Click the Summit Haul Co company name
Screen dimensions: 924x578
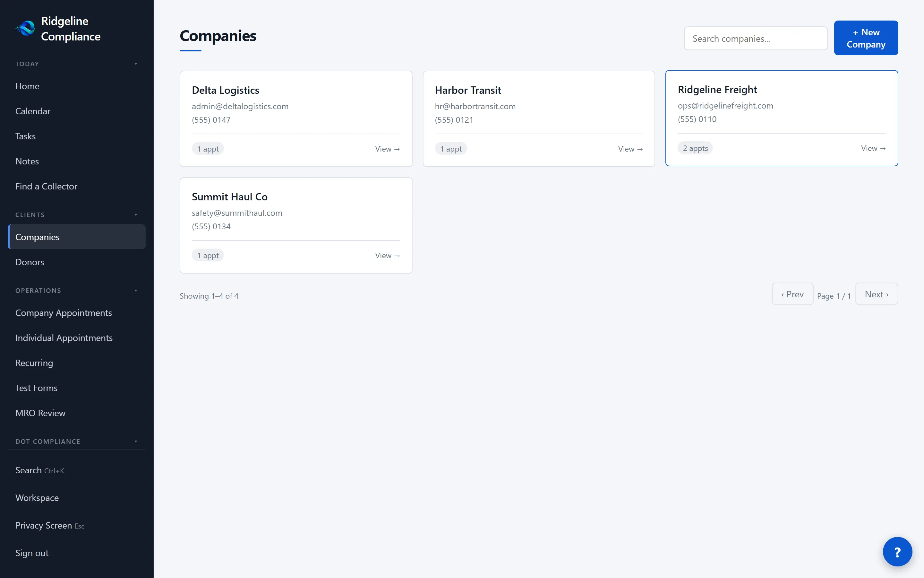(x=229, y=197)
